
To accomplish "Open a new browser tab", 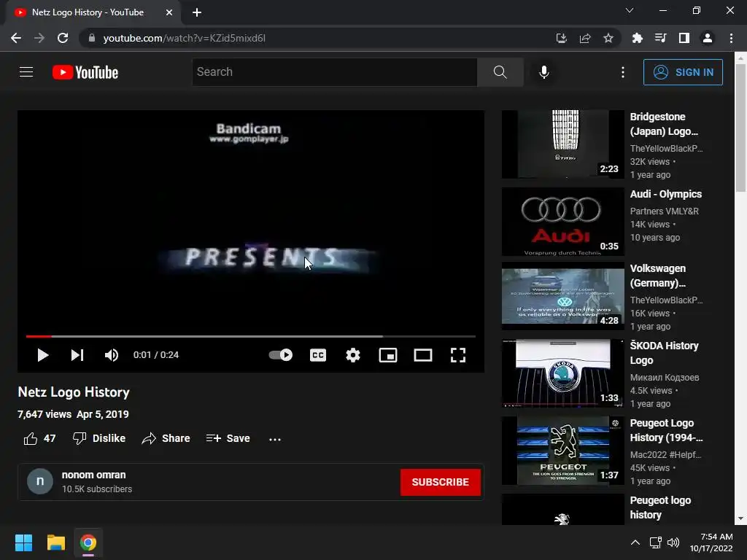I will [x=197, y=12].
